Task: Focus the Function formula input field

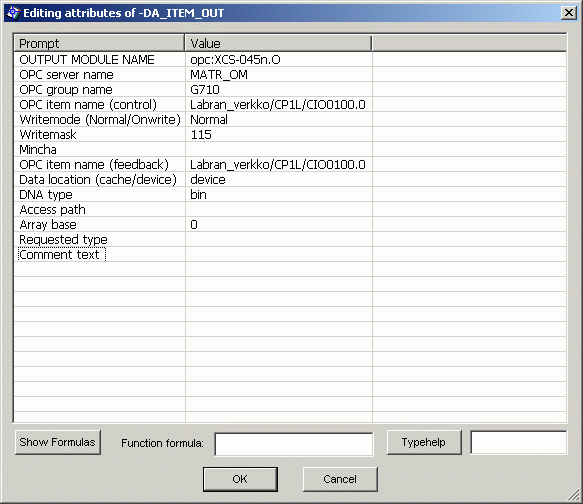Action: [x=294, y=444]
